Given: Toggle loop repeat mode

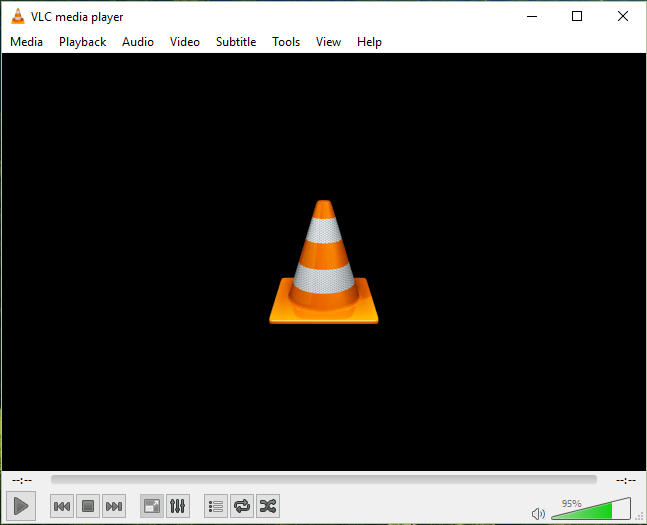Looking at the screenshot, I should click(242, 506).
